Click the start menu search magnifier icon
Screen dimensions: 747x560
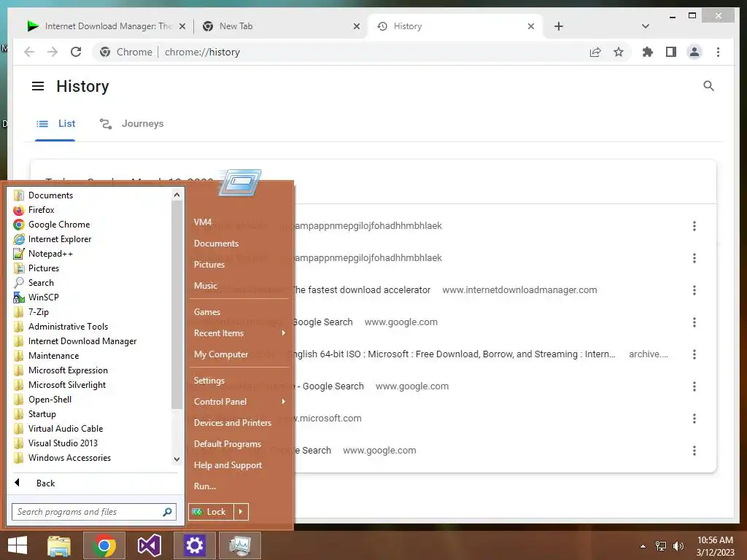167,512
